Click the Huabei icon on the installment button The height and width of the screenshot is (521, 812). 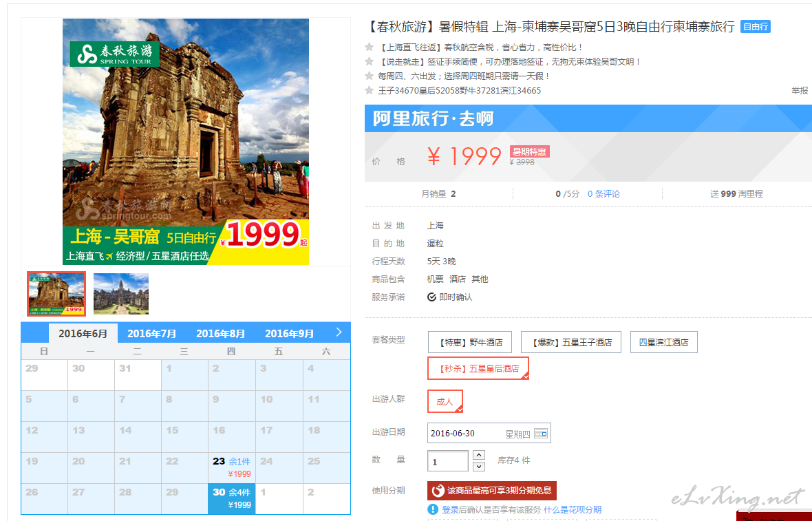click(x=438, y=491)
